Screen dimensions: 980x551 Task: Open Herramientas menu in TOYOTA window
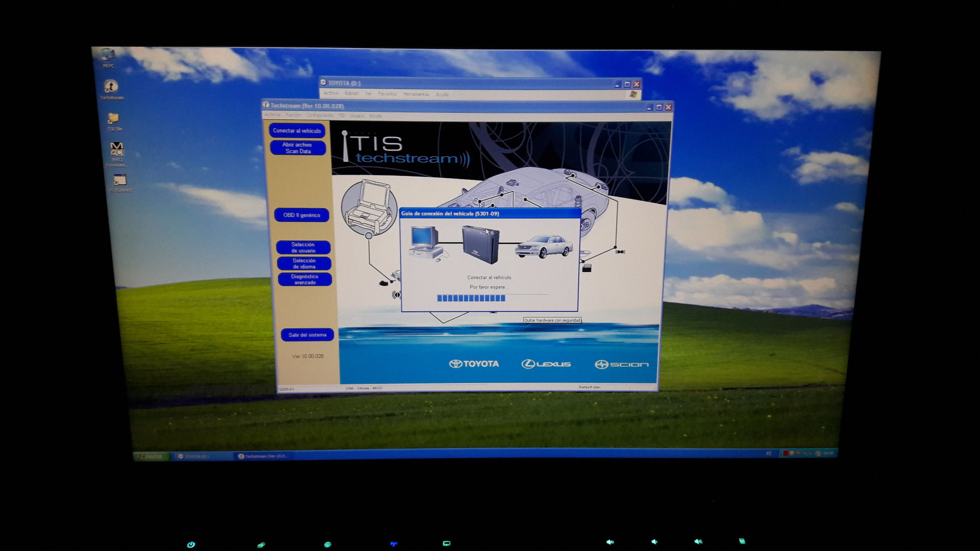coord(416,94)
